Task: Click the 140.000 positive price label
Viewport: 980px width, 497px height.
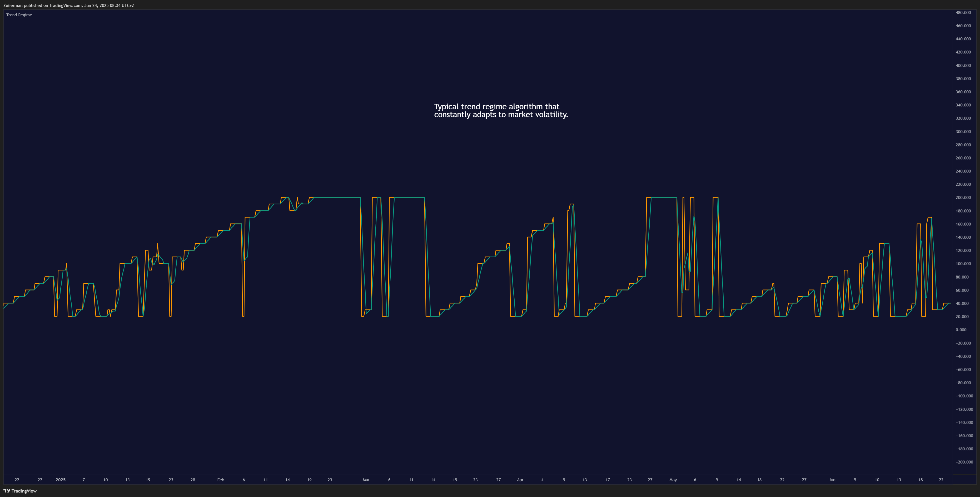Action: click(963, 237)
